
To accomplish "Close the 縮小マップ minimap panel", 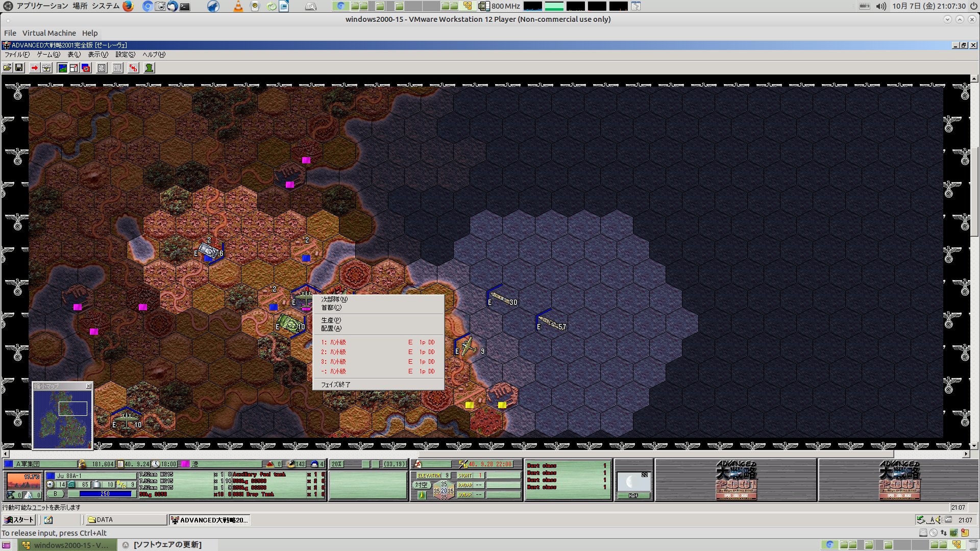I will pyautogui.click(x=89, y=386).
